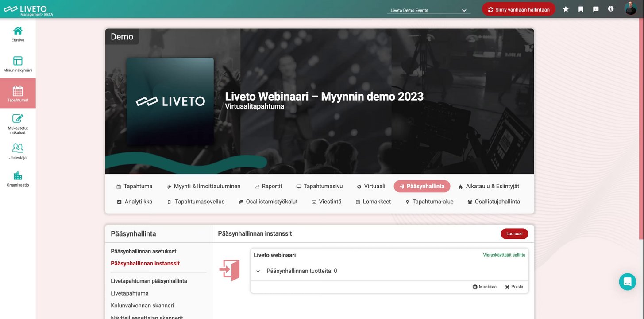This screenshot has height=319, width=644.
Task: Open the info icon in top bar
Action: 611,9
